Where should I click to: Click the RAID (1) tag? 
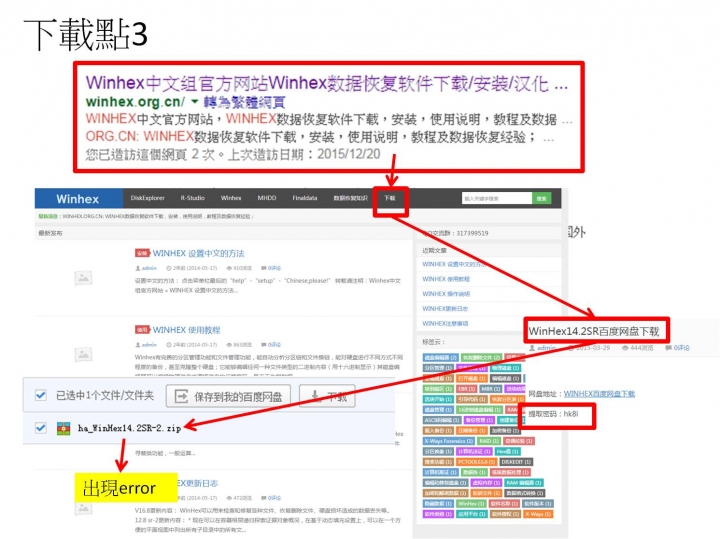pos(489,441)
